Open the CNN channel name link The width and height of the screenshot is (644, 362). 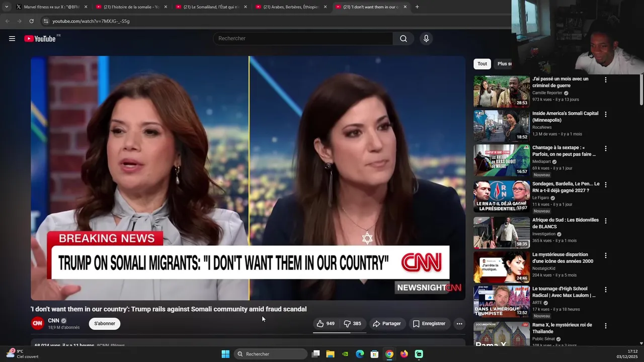point(53,321)
